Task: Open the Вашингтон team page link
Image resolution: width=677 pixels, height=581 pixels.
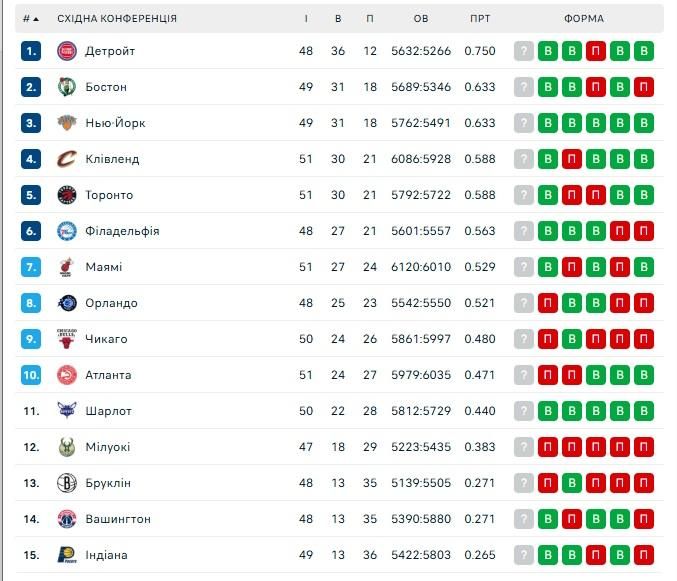Action: (118, 519)
